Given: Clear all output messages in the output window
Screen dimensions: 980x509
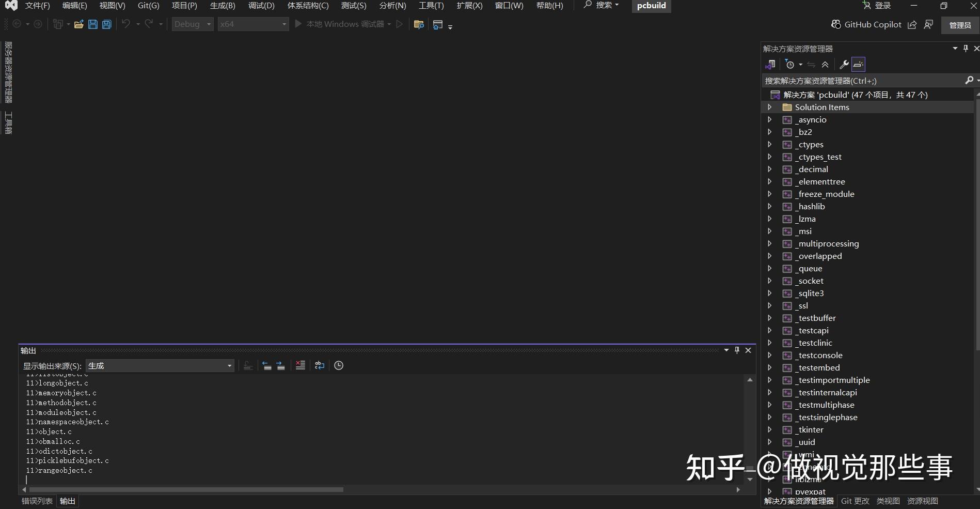Looking at the screenshot, I should [x=301, y=365].
